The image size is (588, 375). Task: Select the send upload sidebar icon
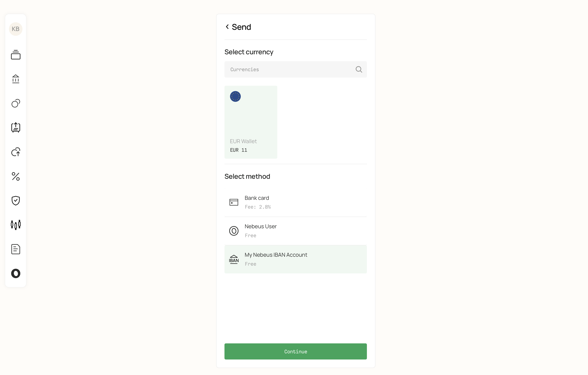[16, 127]
